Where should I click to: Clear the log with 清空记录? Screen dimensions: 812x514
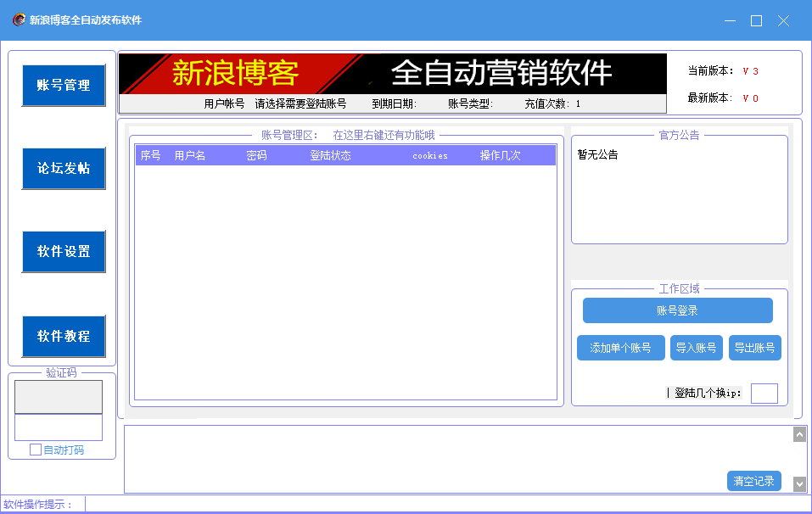click(x=753, y=482)
